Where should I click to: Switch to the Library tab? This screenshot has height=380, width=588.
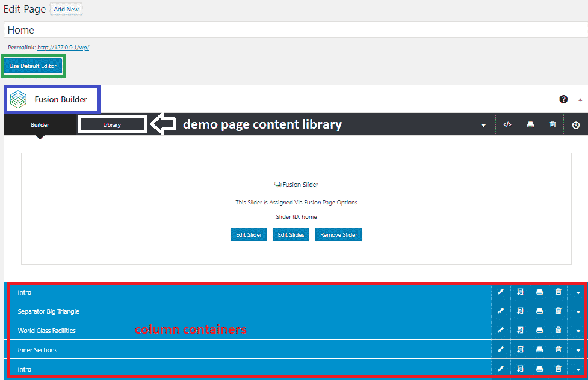point(112,125)
